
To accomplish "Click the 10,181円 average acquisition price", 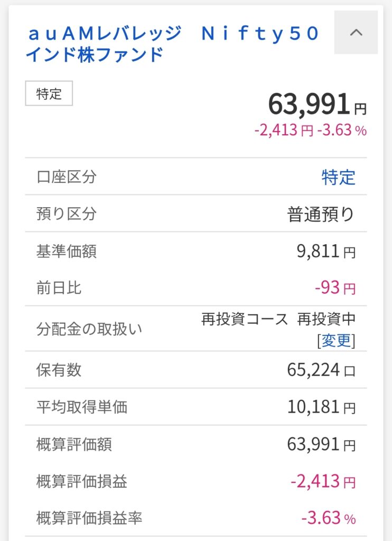I will coord(321,407).
